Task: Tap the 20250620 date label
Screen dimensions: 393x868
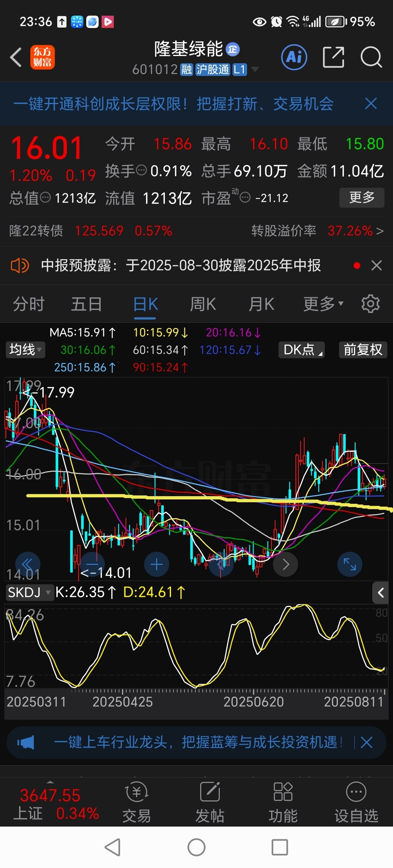Action: (254, 702)
